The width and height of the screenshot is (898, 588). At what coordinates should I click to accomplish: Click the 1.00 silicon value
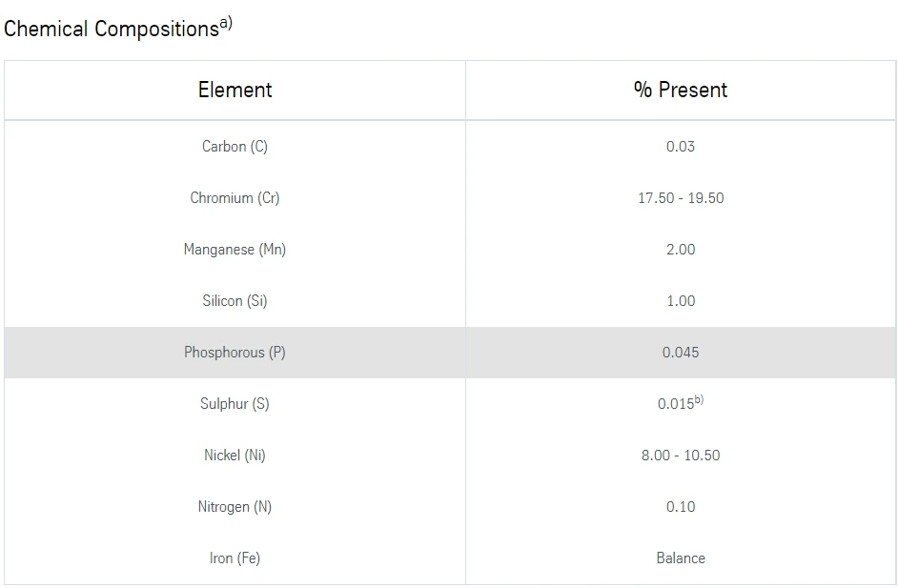[x=681, y=301]
